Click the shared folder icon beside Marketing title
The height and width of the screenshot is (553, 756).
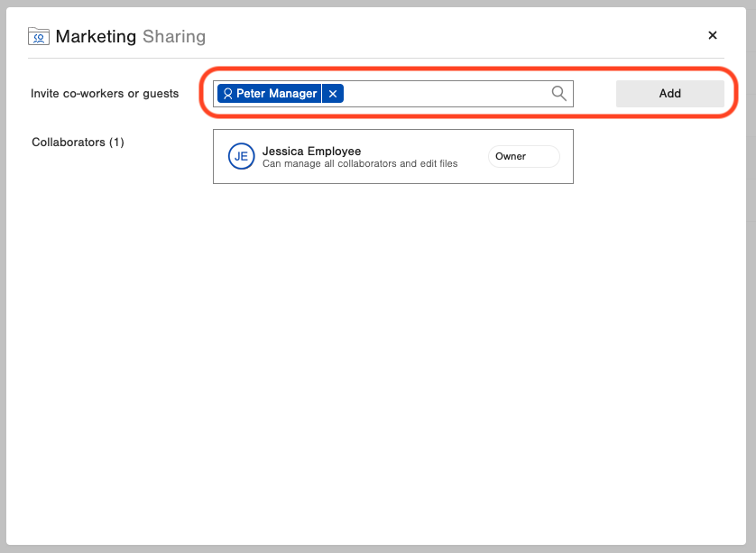37,36
